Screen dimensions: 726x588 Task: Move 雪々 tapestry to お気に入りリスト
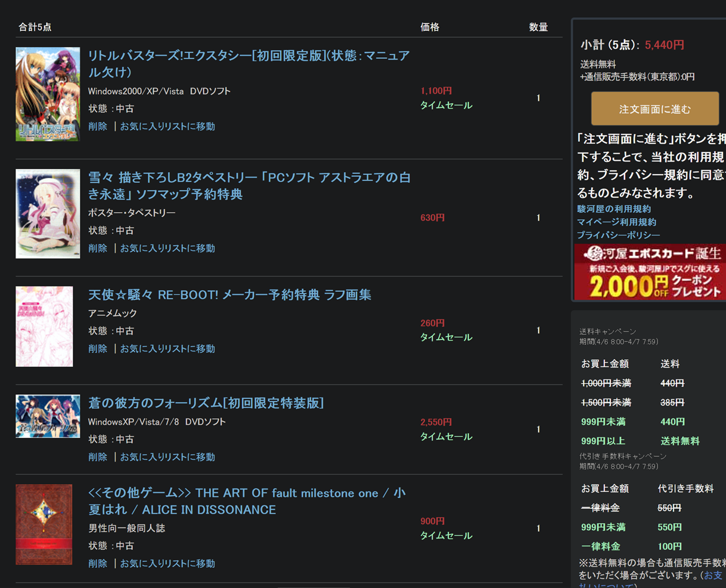click(x=167, y=248)
